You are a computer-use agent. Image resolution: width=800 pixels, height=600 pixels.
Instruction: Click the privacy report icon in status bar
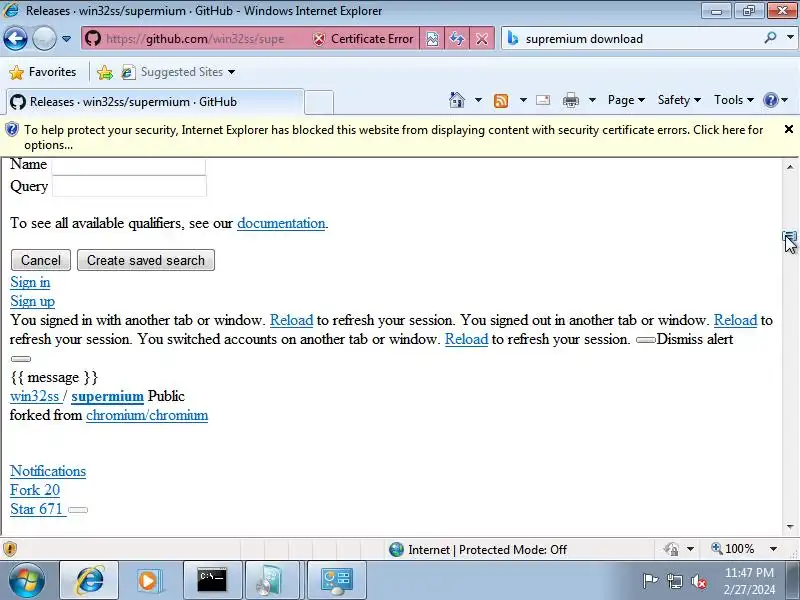click(x=670, y=549)
